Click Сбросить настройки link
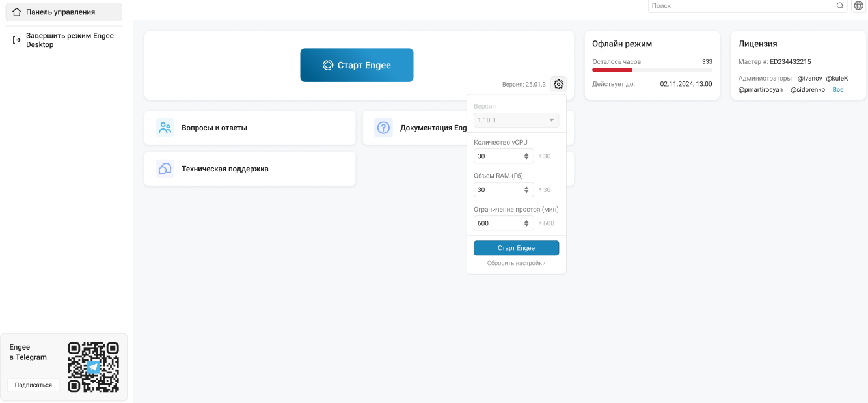 [516, 263]
